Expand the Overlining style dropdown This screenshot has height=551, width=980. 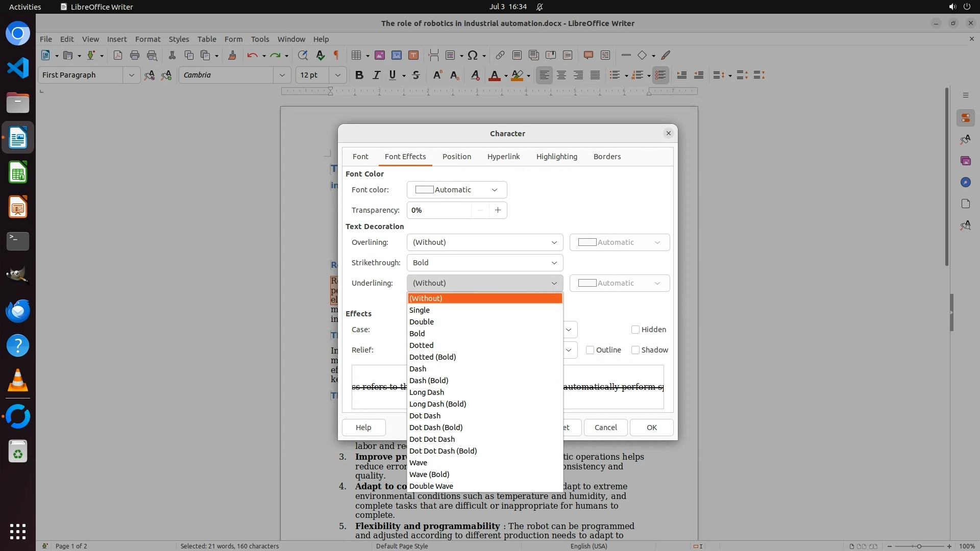[484, 242]
